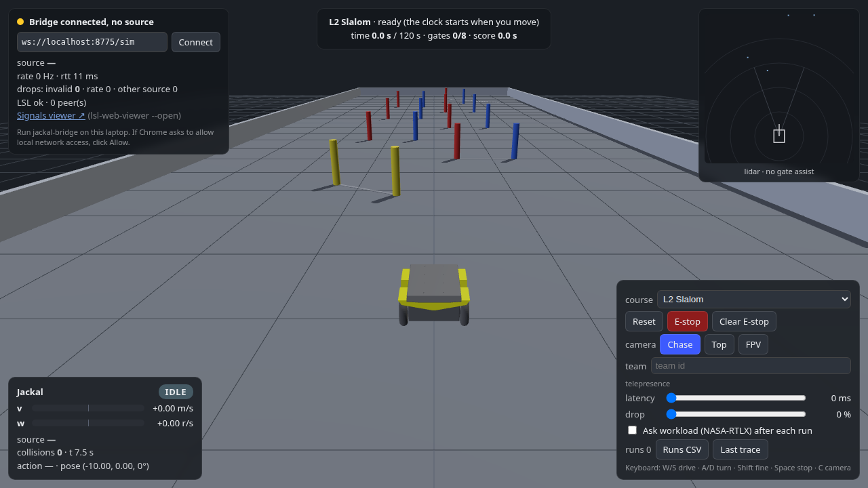Trigger the red E-stop button

pyautogui.click(x=688, y=321)
